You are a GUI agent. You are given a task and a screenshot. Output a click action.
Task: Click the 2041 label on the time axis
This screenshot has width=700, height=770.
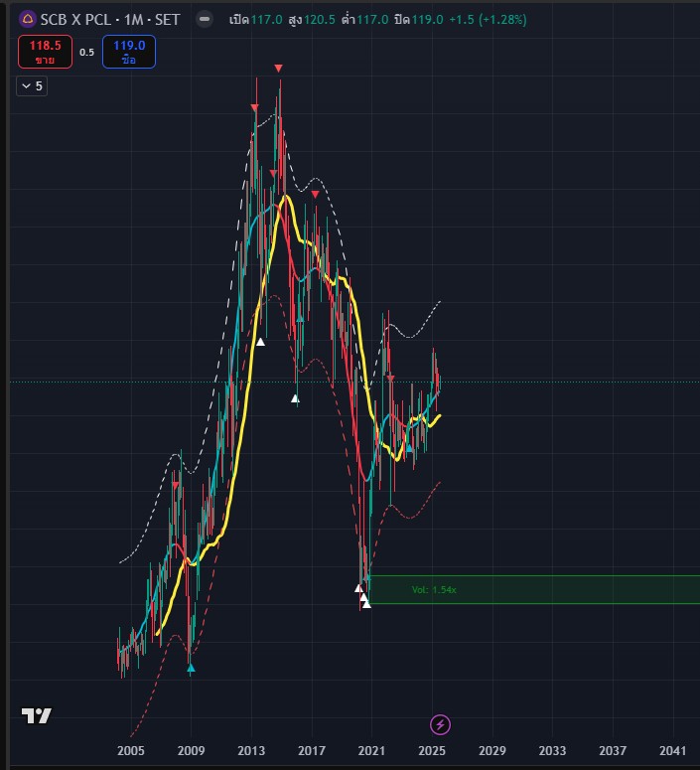(672, 750)
